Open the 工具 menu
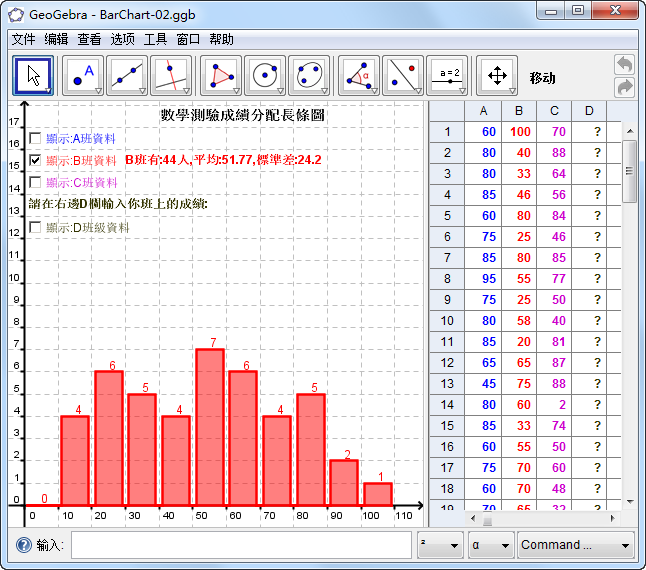Viewport: 646px width, 570px height. [x=156, y=40]
